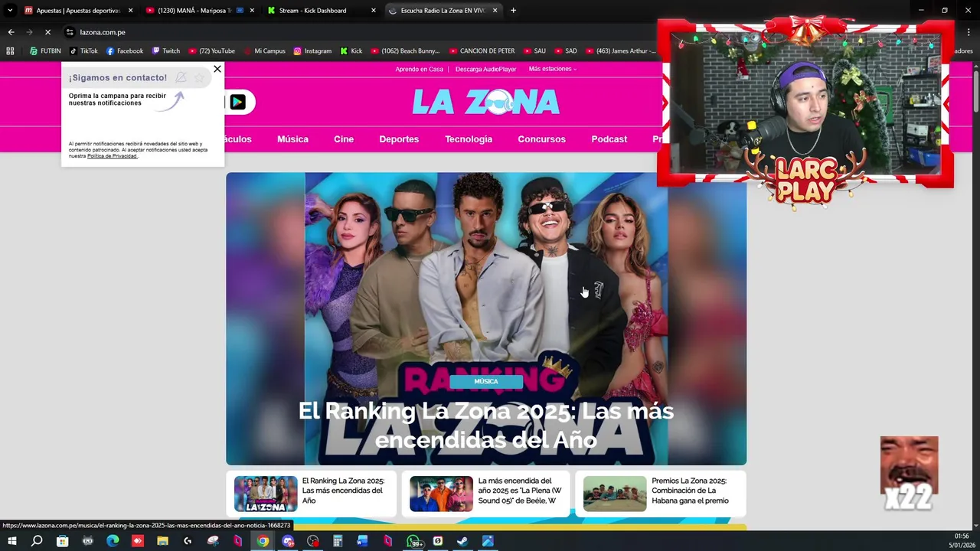Click the site information icon in address bar
The height and width of the screenshot is (551, 980).
(x=70, y=32)
